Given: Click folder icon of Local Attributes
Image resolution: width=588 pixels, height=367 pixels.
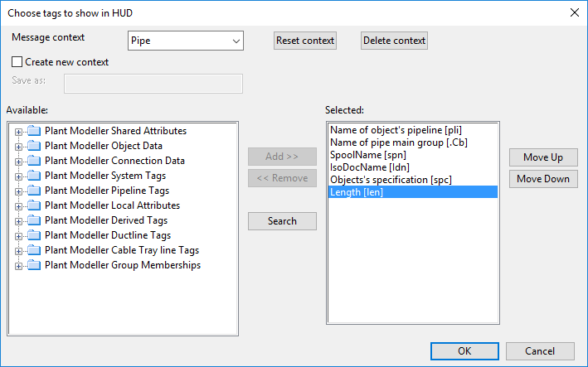Looking at the screenshot, I should coord(34,205).
